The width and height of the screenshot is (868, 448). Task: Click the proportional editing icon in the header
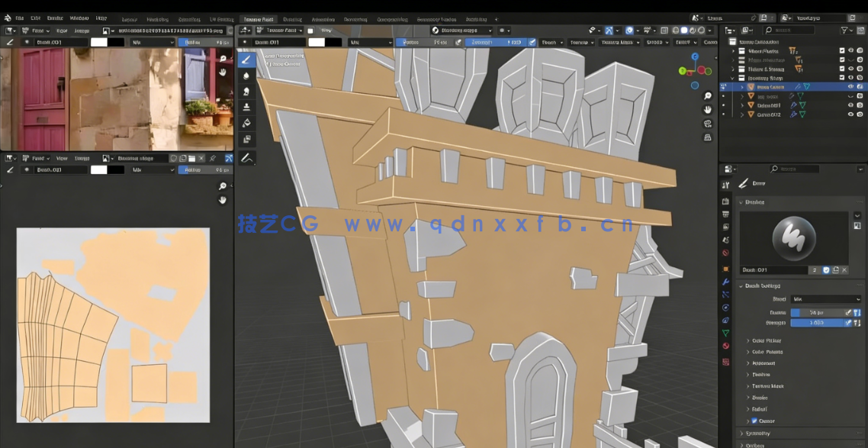[x=630, y=30]
